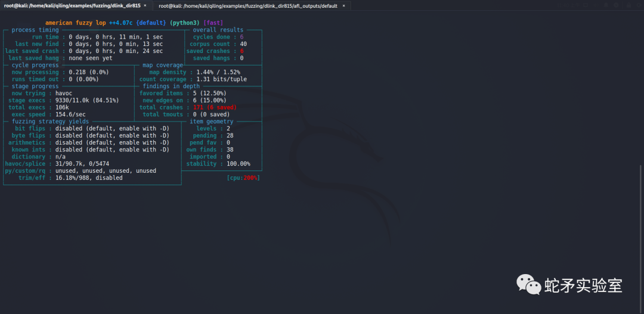Screen dimensions: 644x314
Task: Click the '++4.07c' version text
Action: pyautogui.click(x=120, y=23)
